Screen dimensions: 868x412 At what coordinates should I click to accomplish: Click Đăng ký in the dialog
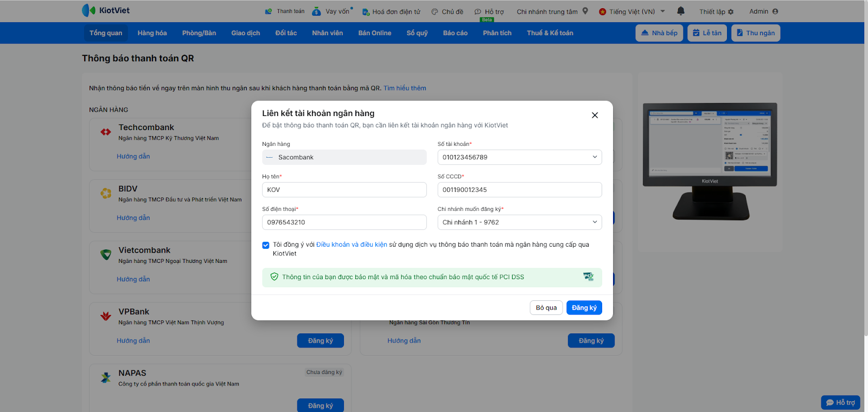[x=584, y=308]
